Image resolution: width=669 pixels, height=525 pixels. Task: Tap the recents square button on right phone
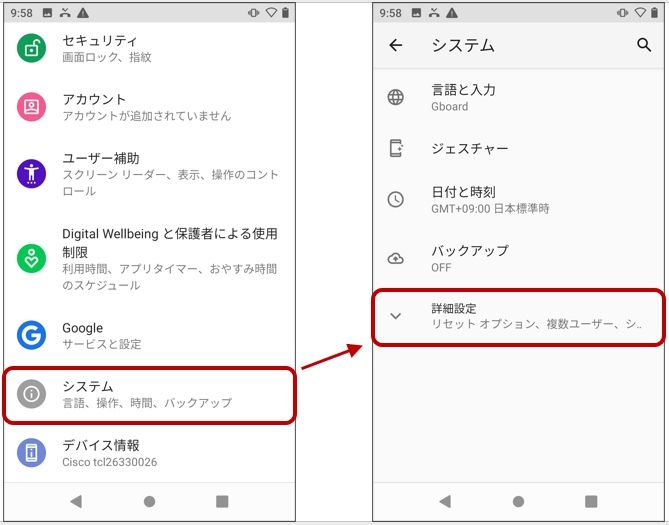click(x=591, y=501)
